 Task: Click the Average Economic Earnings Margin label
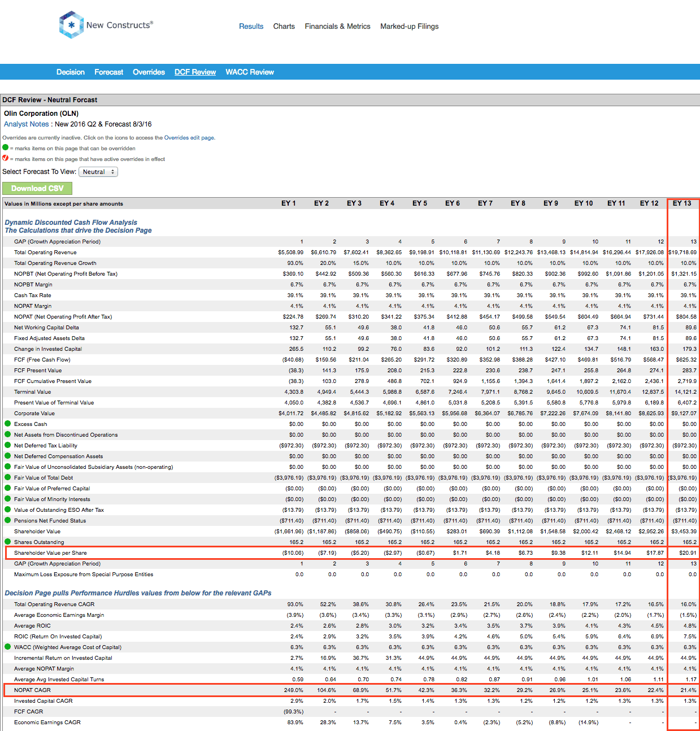(x=59, y=615)
